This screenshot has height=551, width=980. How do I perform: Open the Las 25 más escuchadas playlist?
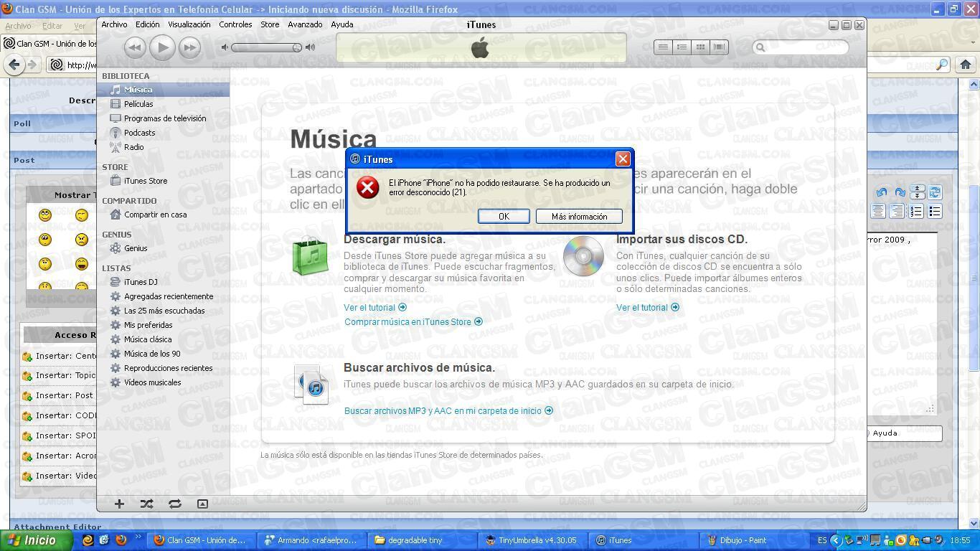point(164,311)
